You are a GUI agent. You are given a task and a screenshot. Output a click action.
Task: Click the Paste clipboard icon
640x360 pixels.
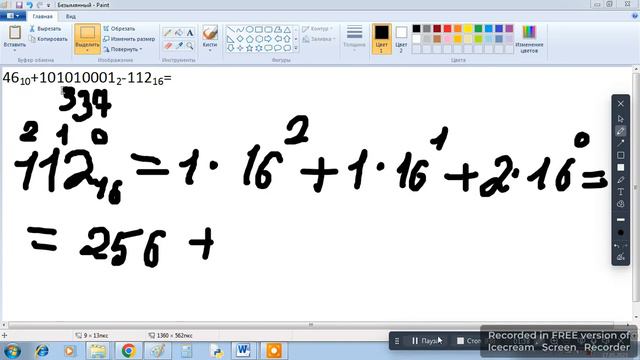(x=15, y=32)
